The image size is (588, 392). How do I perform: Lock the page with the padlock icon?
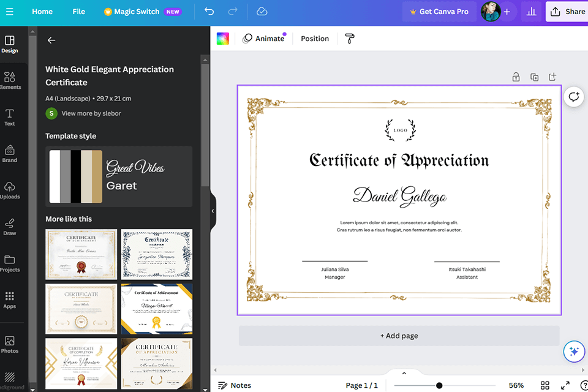coord(516,77)
